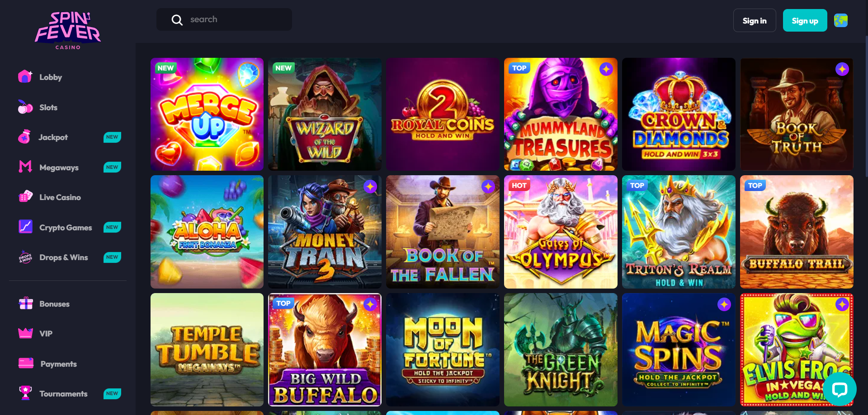Click the search magnifier icon

(177, 20)
